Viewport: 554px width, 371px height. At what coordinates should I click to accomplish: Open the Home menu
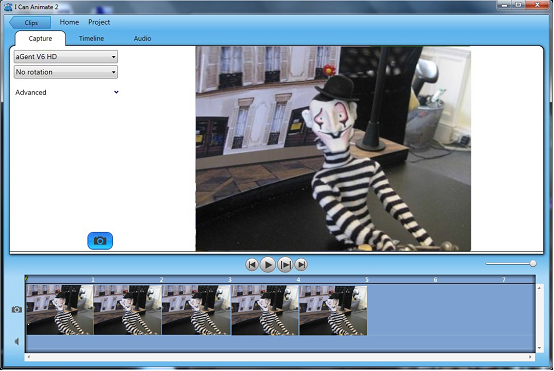pos(69,22)
